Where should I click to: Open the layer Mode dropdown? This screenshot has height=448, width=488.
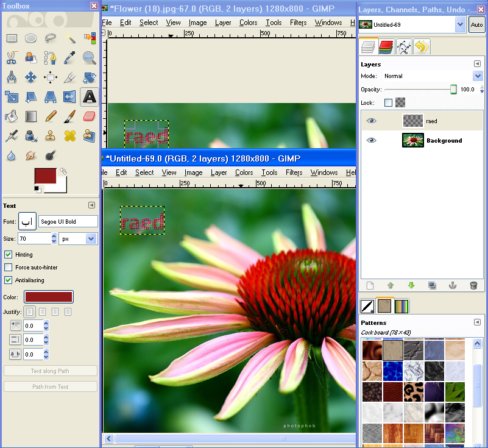pos(478,76)
